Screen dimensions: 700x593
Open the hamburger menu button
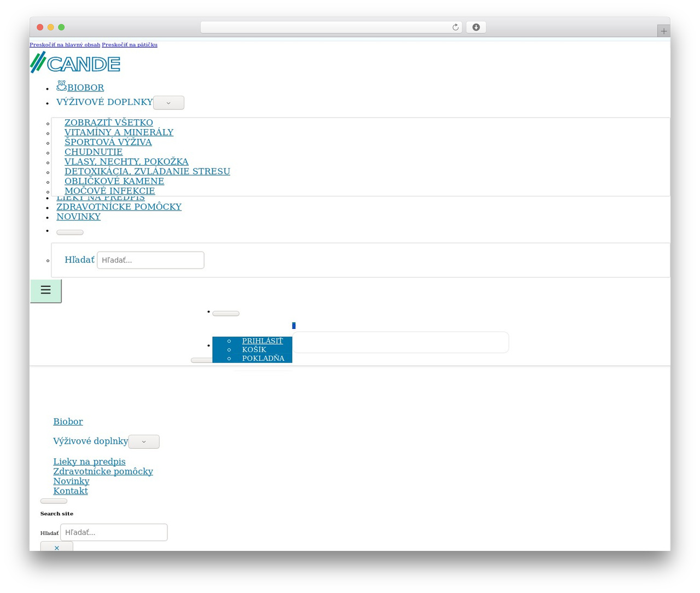tap(45, 290)
